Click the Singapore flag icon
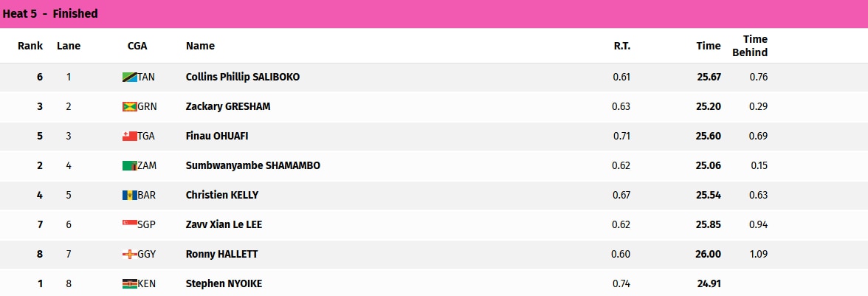This screenshot has width=868, height=296. 130,224
